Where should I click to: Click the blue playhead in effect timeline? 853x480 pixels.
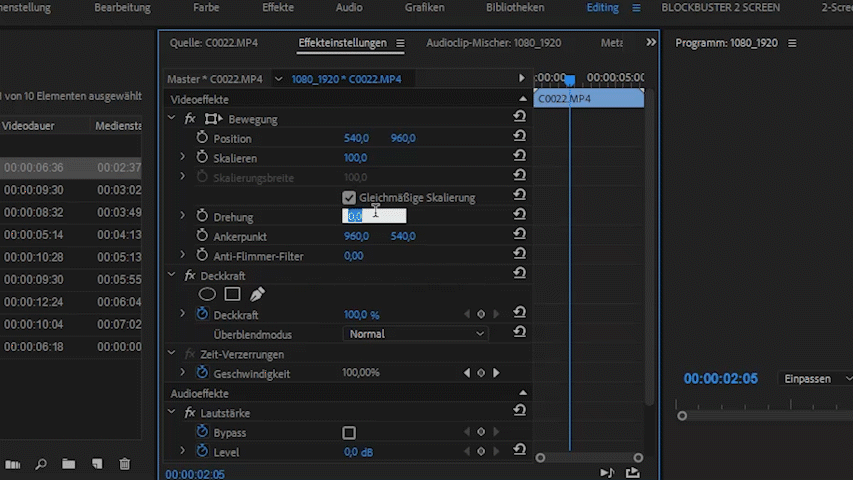coord(570,80)
